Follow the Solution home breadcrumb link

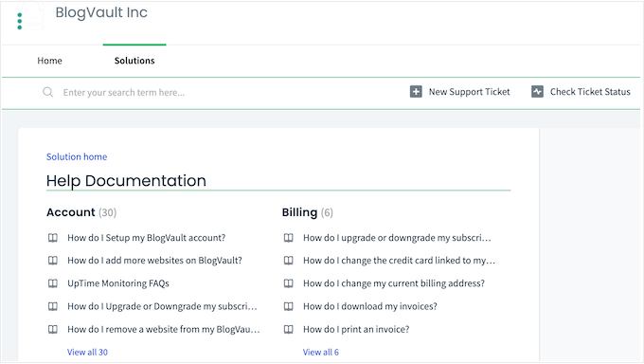[x=77, y=156]
